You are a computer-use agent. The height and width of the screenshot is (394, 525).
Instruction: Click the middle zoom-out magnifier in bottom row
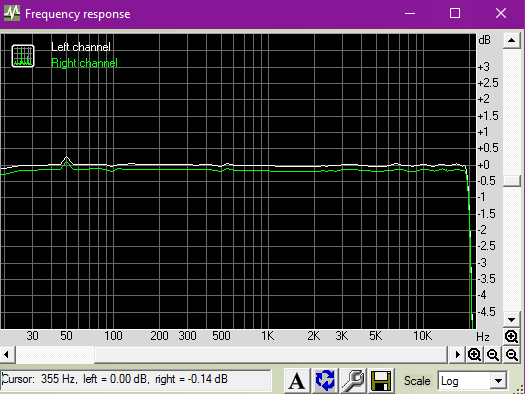click(x=493, y=354)
